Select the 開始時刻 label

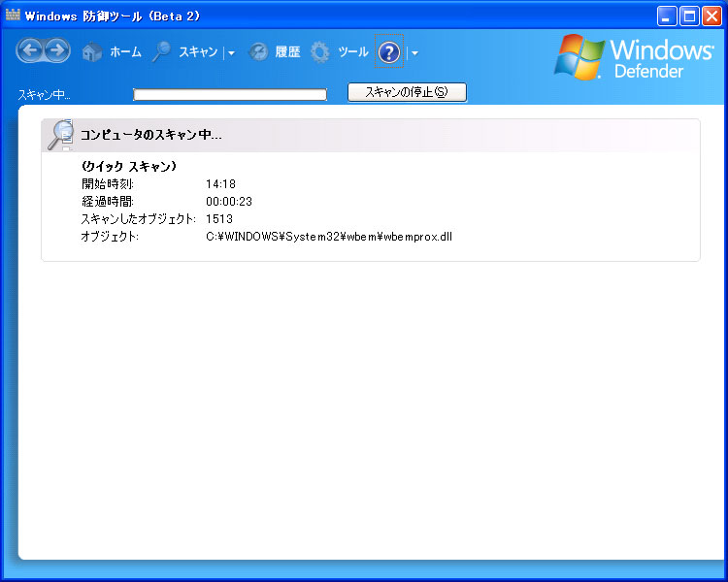click(x=107, y=183)
